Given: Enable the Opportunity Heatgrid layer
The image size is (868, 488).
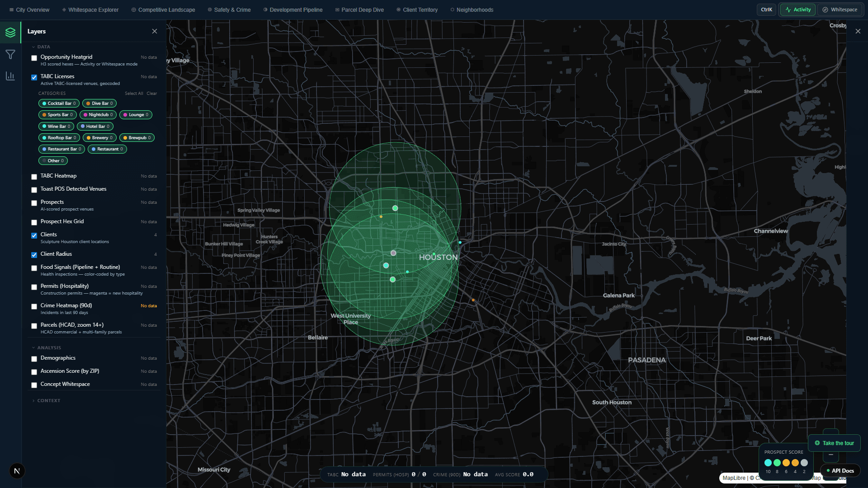Looking at the screenshot, I should click(x=34, y=58).
